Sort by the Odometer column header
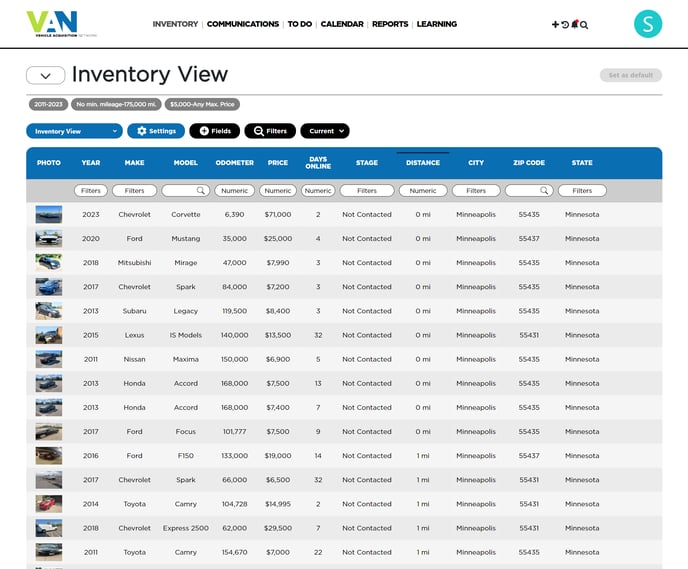The image size is (688, 569). point(235,163)
